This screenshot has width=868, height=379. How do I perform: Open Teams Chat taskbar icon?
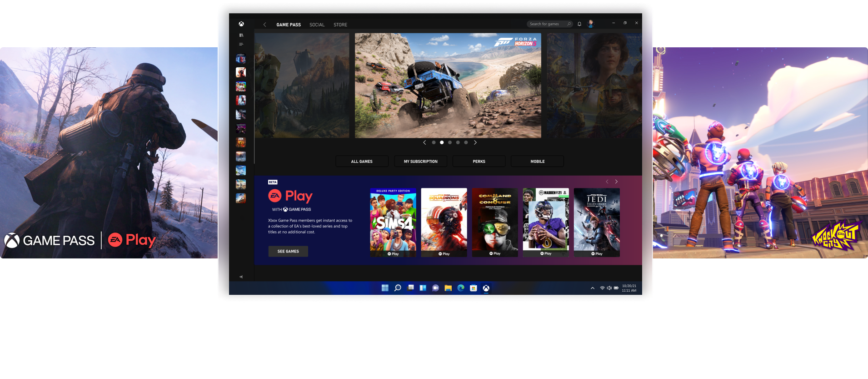tap(435, 288)
